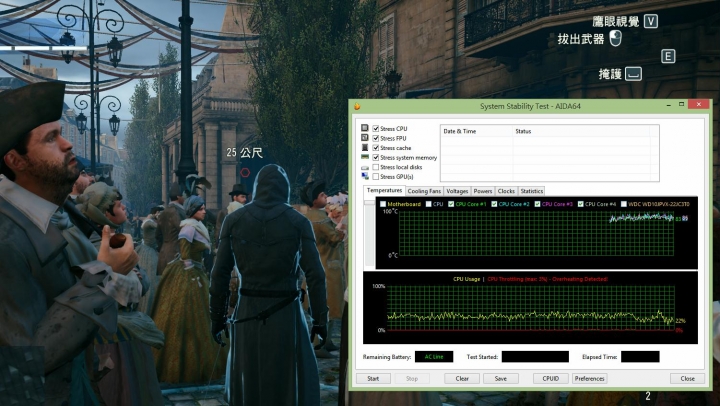
Task: Uncheck Stress system memory
Action: 376,158
